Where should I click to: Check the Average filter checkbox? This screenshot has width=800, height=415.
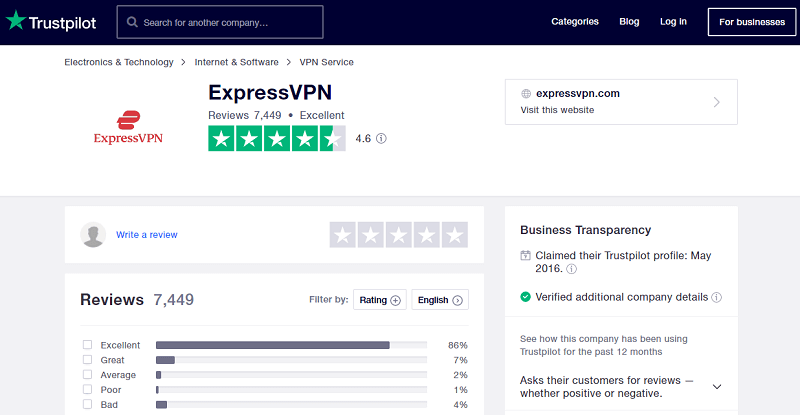(x=88, y=374)
